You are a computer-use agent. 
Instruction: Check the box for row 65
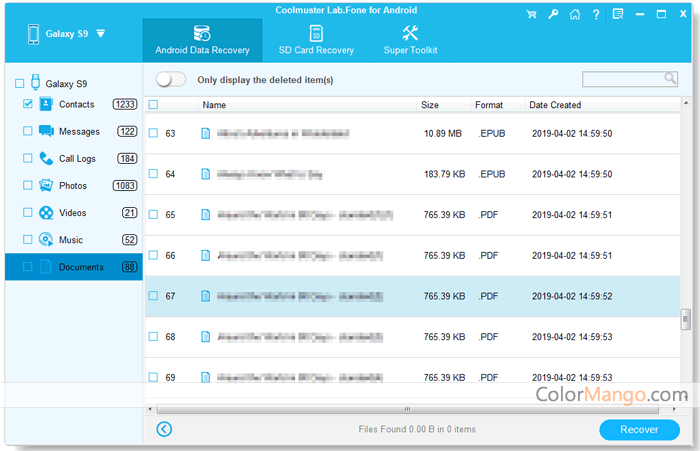[x=153, y=215]
